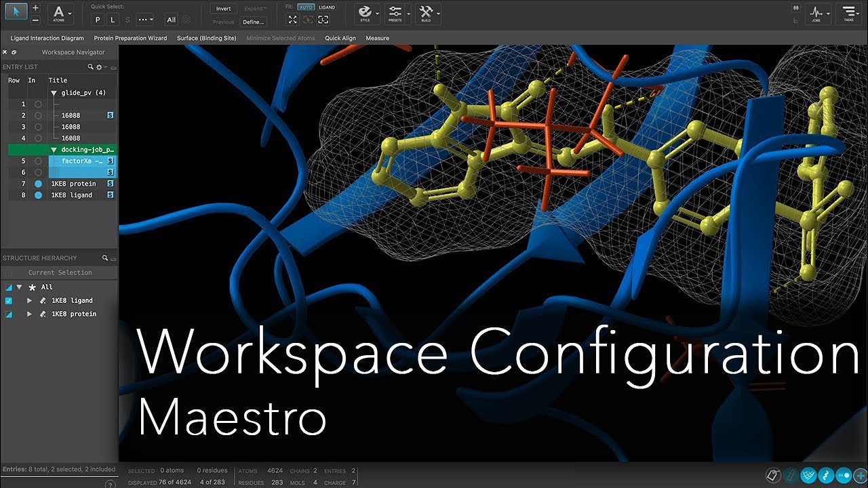
Task: Open the Style toolbox
Action: tap(366, 13)
